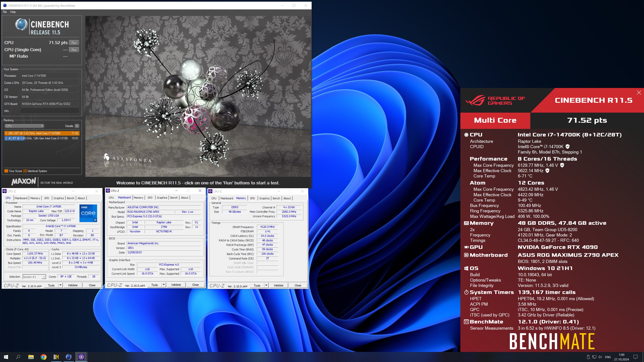The image size is (644, 362).
Task: Open File Explorer from the taskbar
Action: (x=31, y=357)
